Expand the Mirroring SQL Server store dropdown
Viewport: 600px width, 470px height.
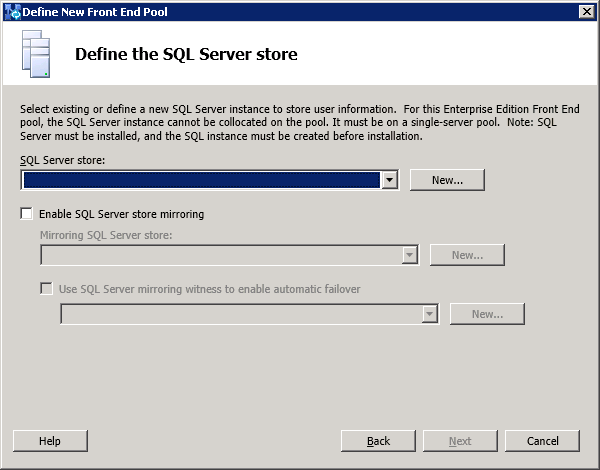click(410, 255)
